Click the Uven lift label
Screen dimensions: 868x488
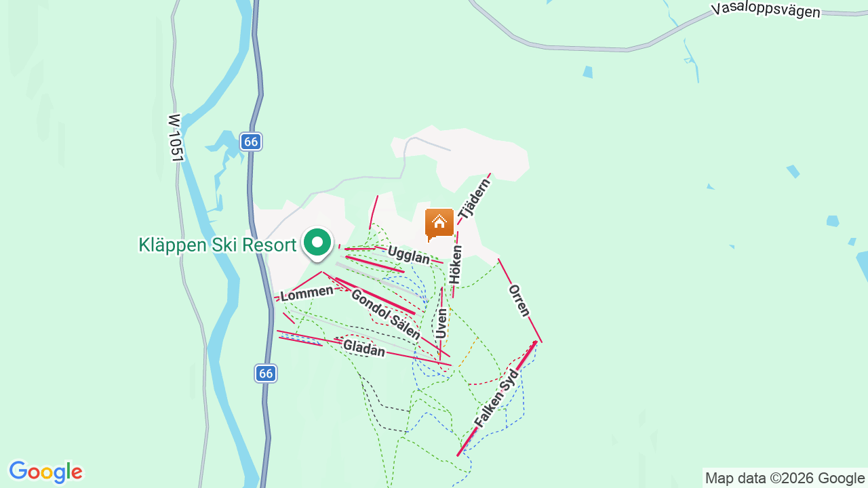pos(442,324)
